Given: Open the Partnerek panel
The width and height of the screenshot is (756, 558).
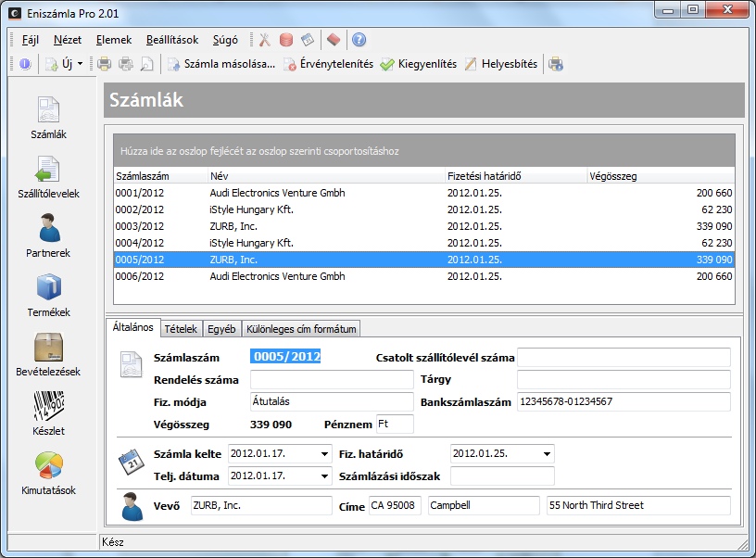Looking at the screenshot, I should (x=48, y=235).
